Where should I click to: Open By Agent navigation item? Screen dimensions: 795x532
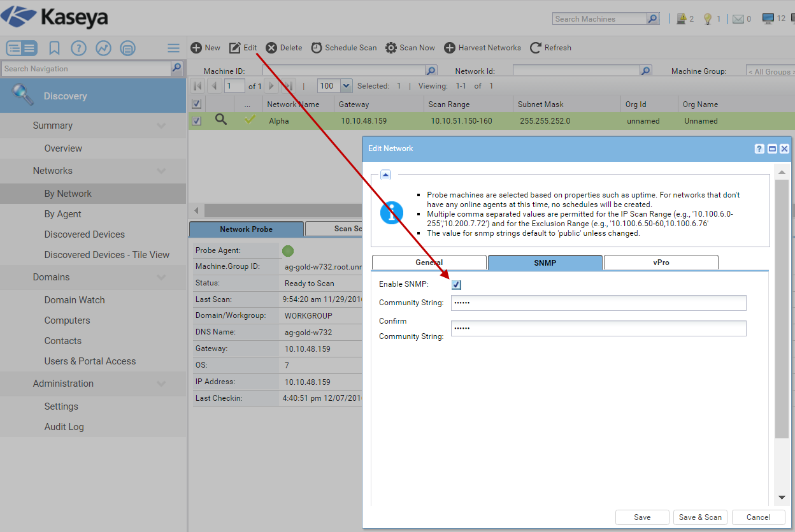pos(63,214)
